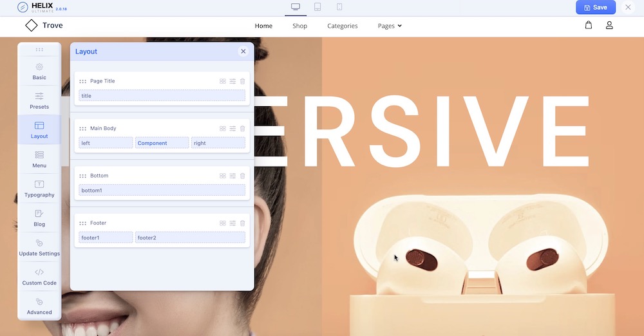The image size is (644, 336).
Task: Close the Layout panel
Action: [x=243, y=51]
